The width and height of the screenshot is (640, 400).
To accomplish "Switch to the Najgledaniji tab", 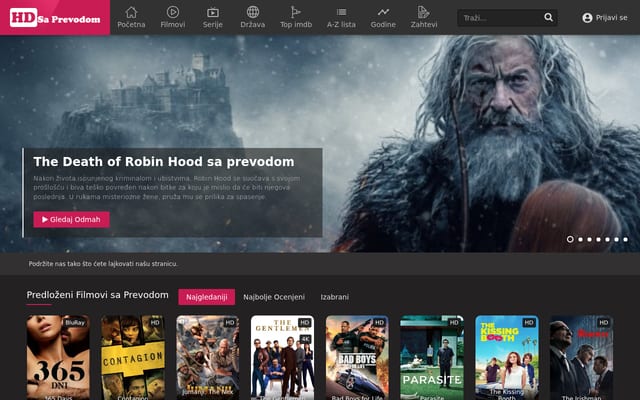I will pyautogui.click(x=207, y=297).
